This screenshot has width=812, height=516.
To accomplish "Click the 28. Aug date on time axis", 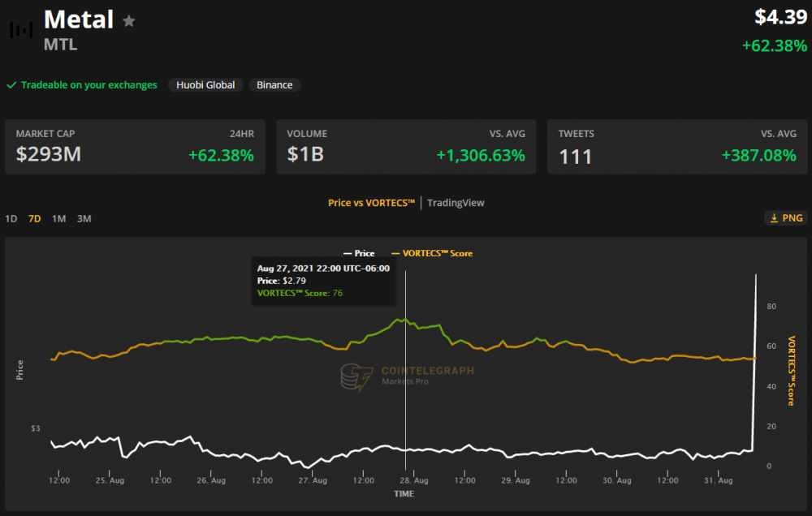I will pyautogui.click(x=414, y=480).
